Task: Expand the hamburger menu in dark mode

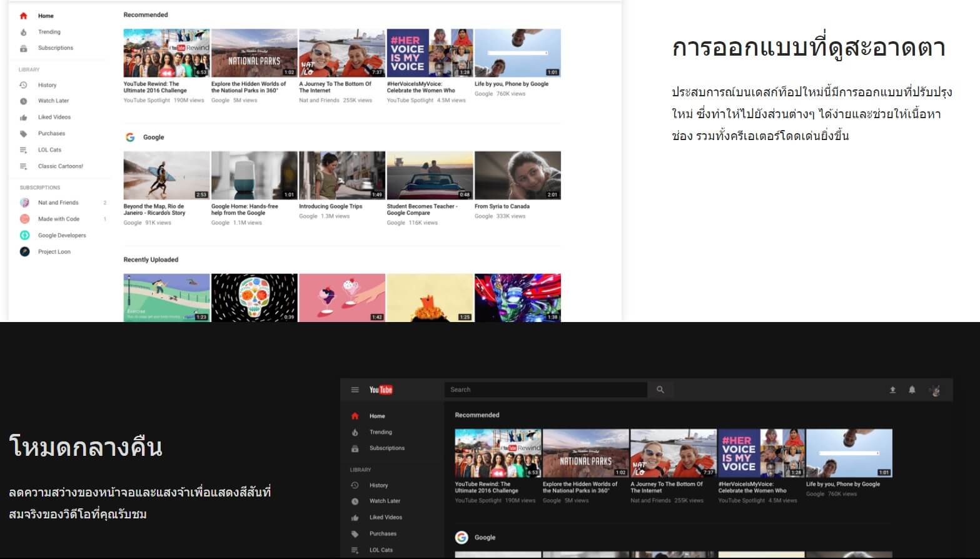Action: 355,389
